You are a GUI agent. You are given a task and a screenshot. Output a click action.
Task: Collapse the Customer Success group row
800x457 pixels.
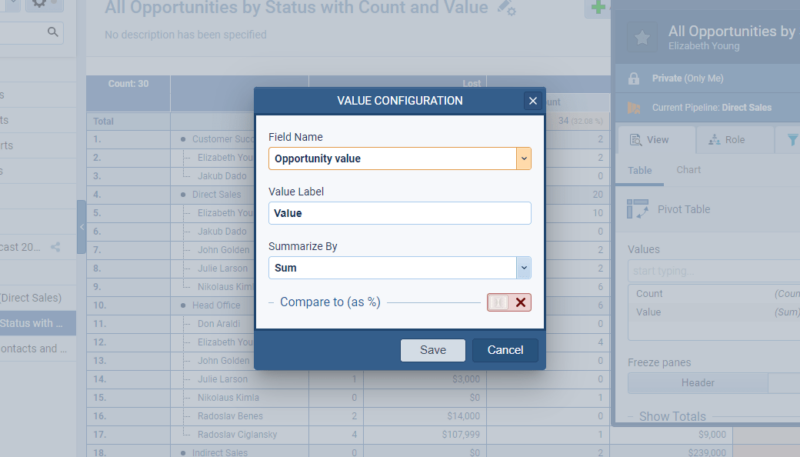pyautogui.click(x=183, y=139)
